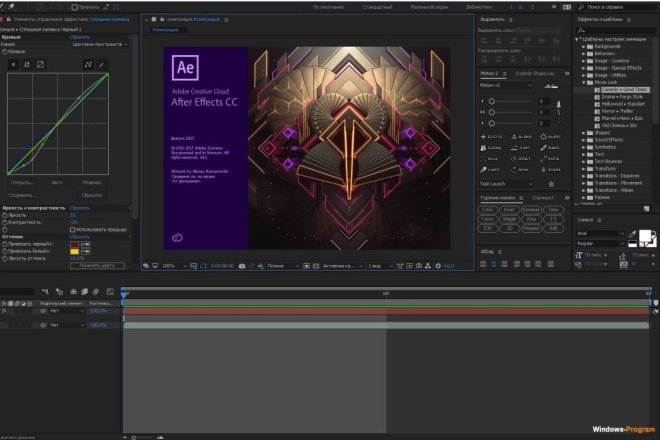
Task: Select the Малый экран workspace
Action: [429, 7]
